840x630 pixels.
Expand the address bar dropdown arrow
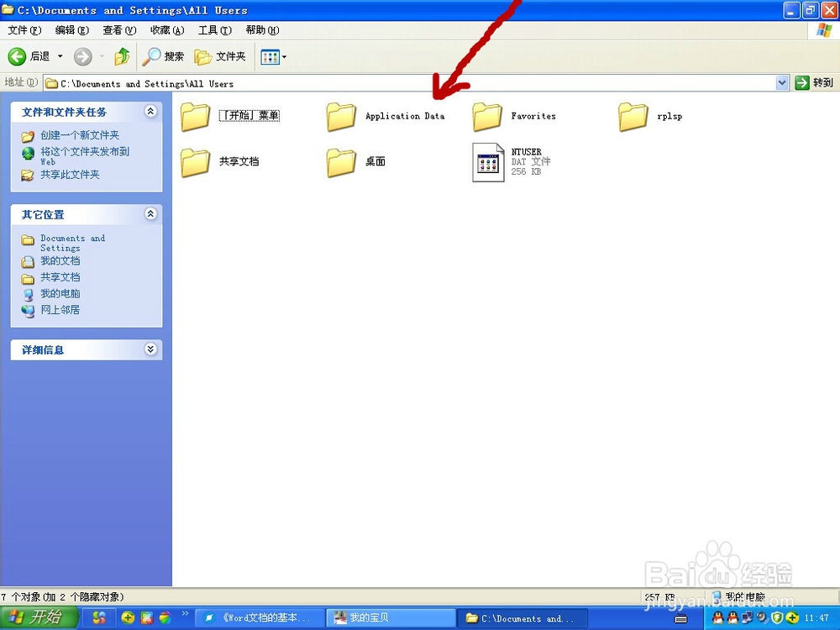tap(781, 83)
